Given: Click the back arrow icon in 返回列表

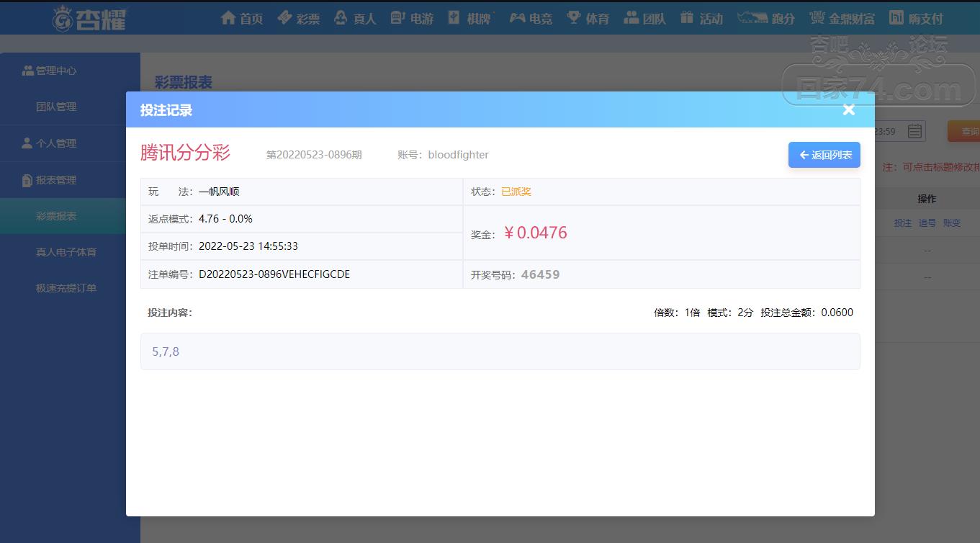Looking at the screenshot, I should [x=804, y=155].
